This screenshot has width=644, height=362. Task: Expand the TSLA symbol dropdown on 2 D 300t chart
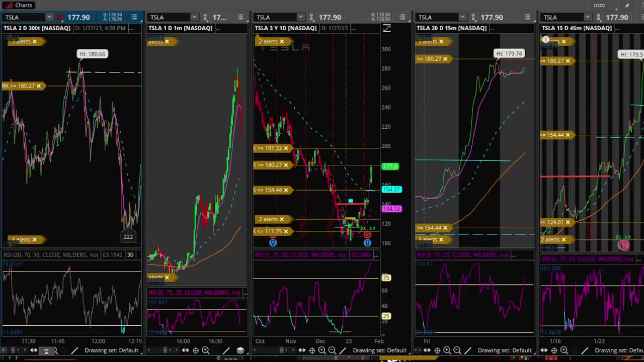[x=49, y=17]
